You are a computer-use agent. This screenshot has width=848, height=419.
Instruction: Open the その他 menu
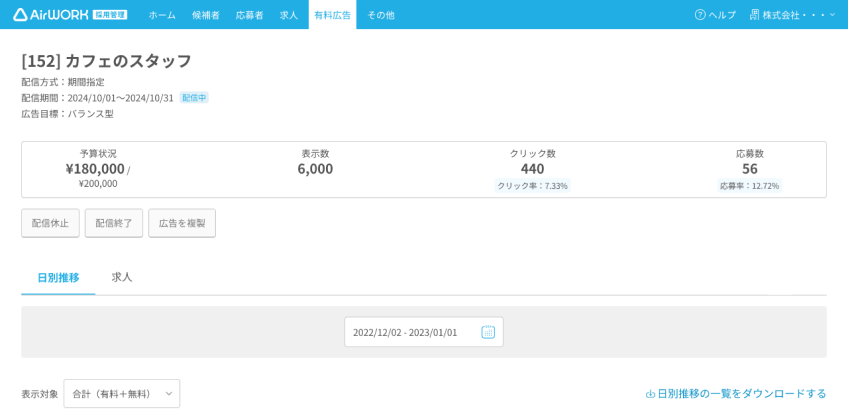[x=381, y=15]
